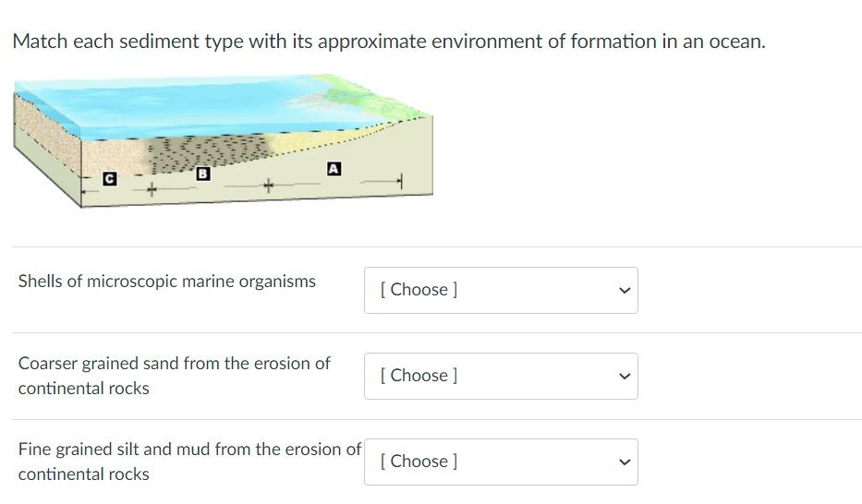Click the question prompt beginning "Match each sediment type"
Viewport: 862px width, 504px height.
tap(389, 42)
